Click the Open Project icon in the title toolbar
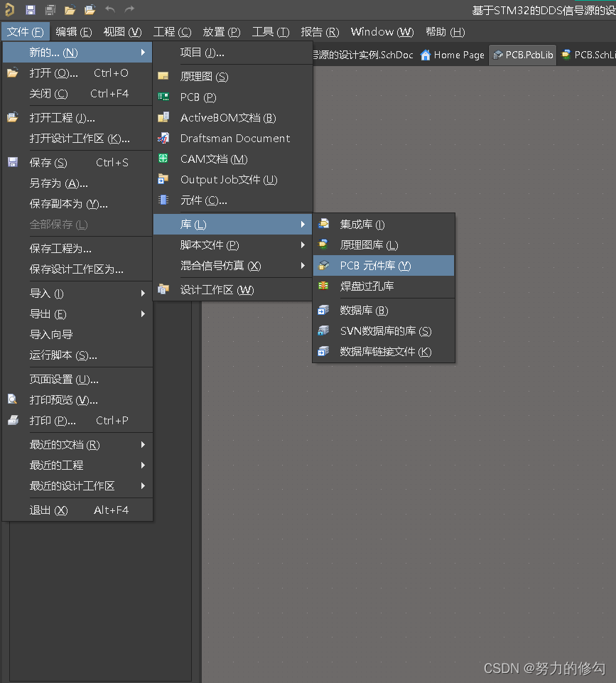616x683 pixels. pos(90,9)
